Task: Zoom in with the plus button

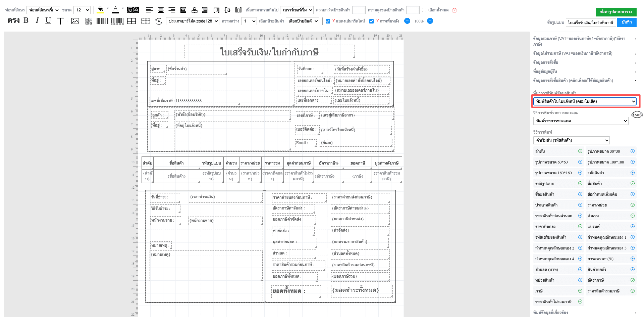Action: [x=430, y=21]
